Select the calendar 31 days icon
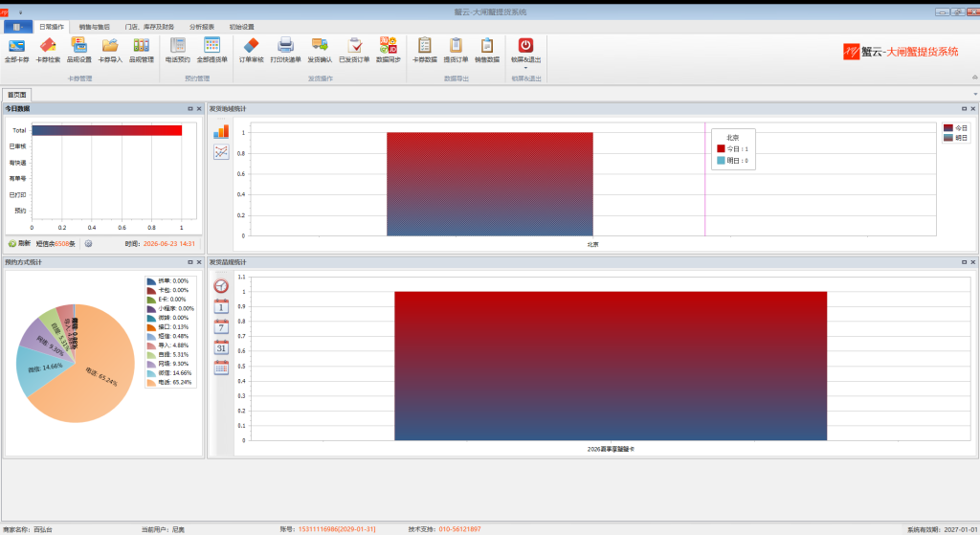Screen dimensions: 980x535 point(221,347)
